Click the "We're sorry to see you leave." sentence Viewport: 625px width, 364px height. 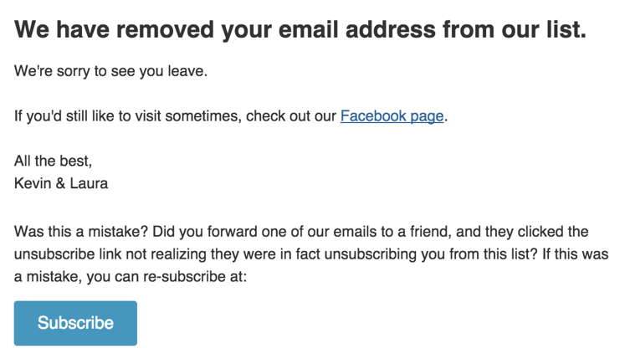pos(110,71)
